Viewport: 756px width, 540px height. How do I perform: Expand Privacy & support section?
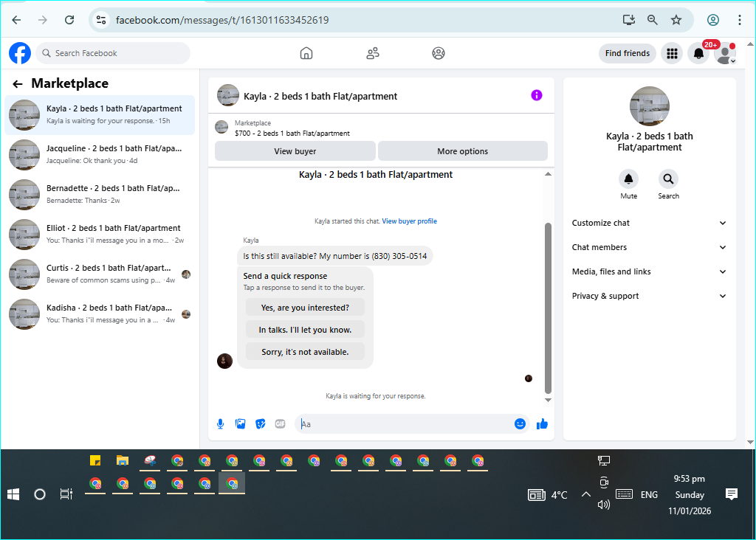649,296
